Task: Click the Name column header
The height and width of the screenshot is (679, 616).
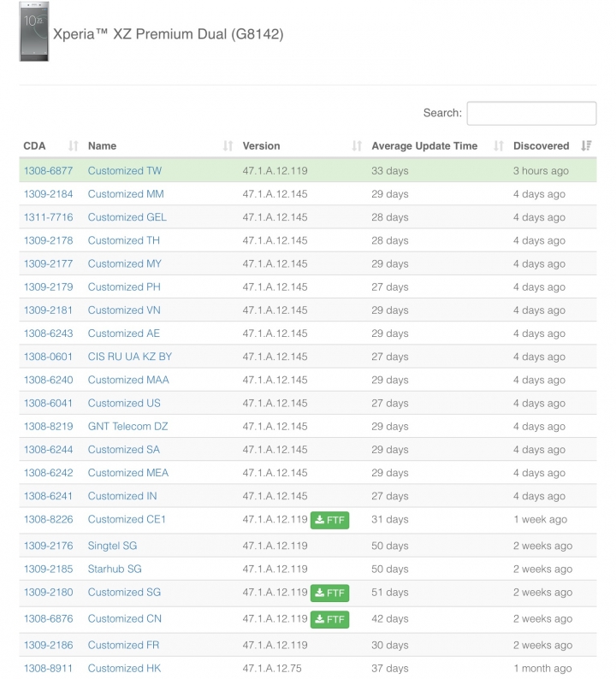Action: (x=102, y=146)
